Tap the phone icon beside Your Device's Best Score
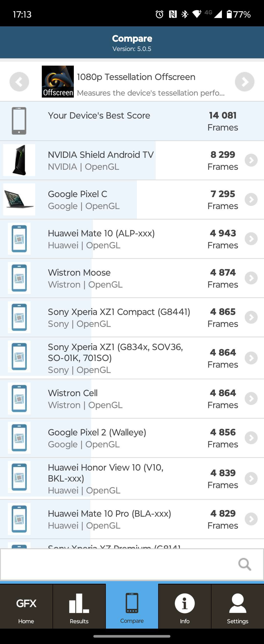Image resolution: width=264 pixels, height=644 pixels. click(19, 121)
